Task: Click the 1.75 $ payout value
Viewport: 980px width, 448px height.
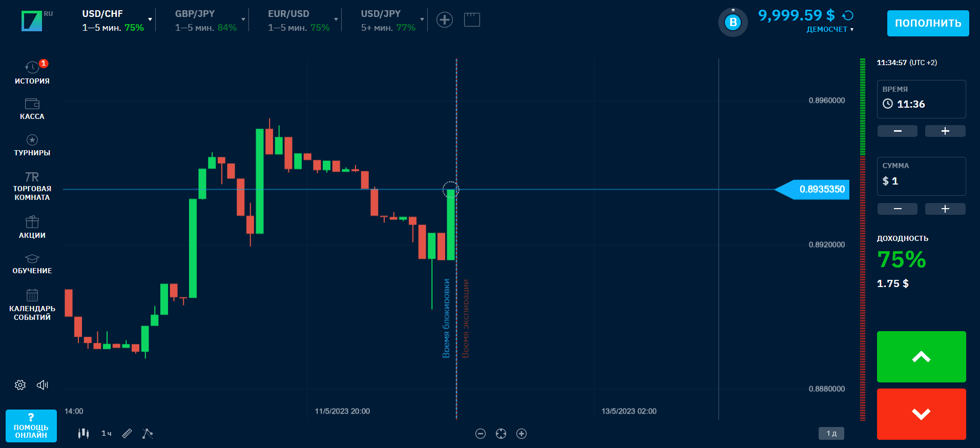Action: pyautogui.click(x=892, y=283)
